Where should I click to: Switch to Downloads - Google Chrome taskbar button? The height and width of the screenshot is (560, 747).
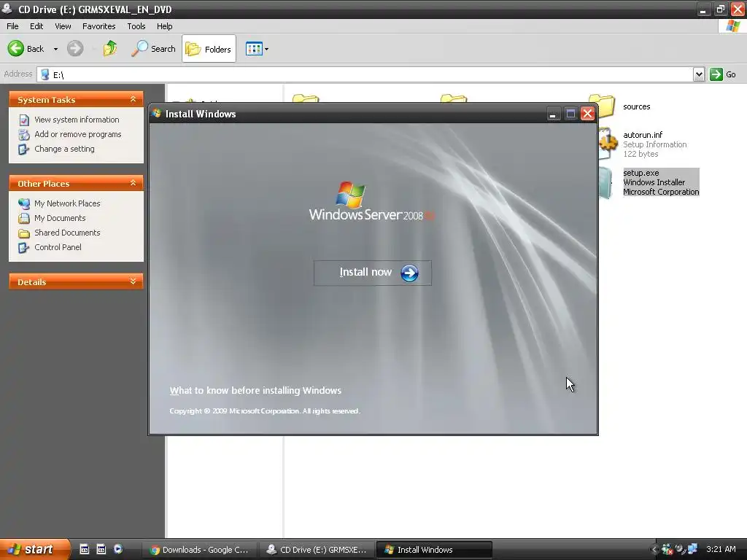click(x=201, y=550)
